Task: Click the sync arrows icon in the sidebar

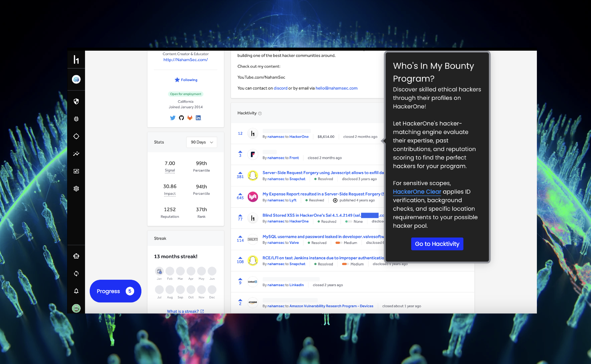Action: coord(76,273)
